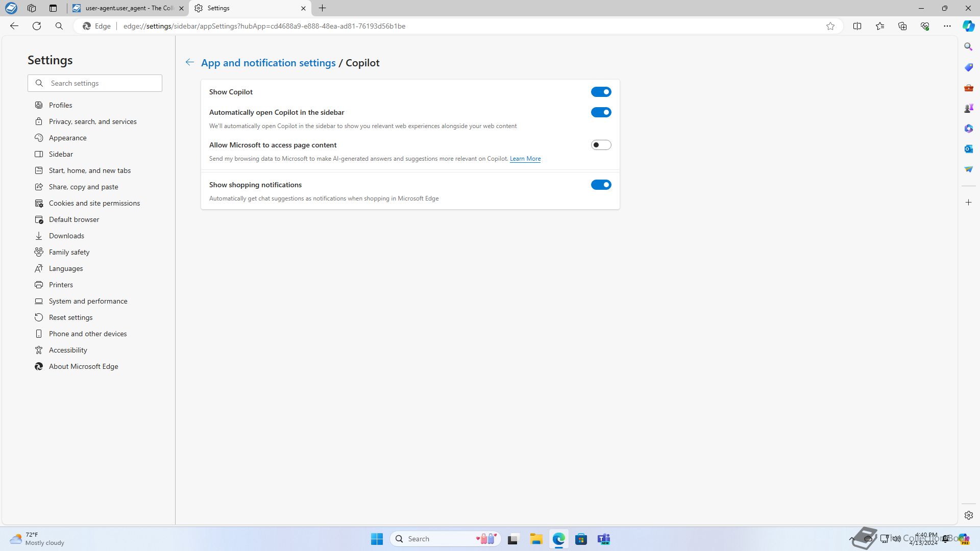Toggle the Show Copilot switch

tap(601, 92)
